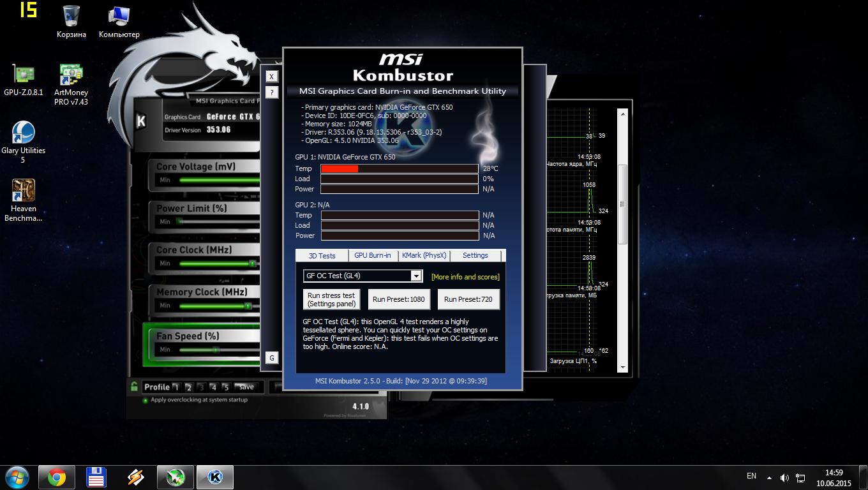Select Afterburner profile slot 2
Viewport: 868px width, 490px height.
coord(189,387)
